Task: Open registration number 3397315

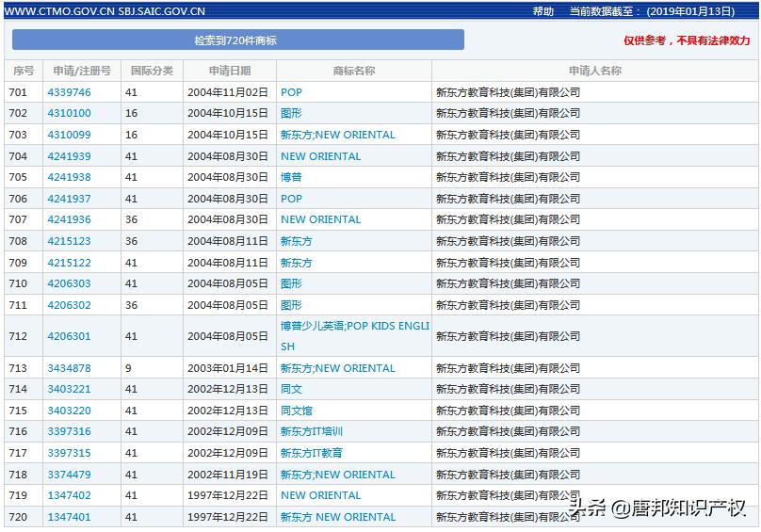Action: click(69, 453)
